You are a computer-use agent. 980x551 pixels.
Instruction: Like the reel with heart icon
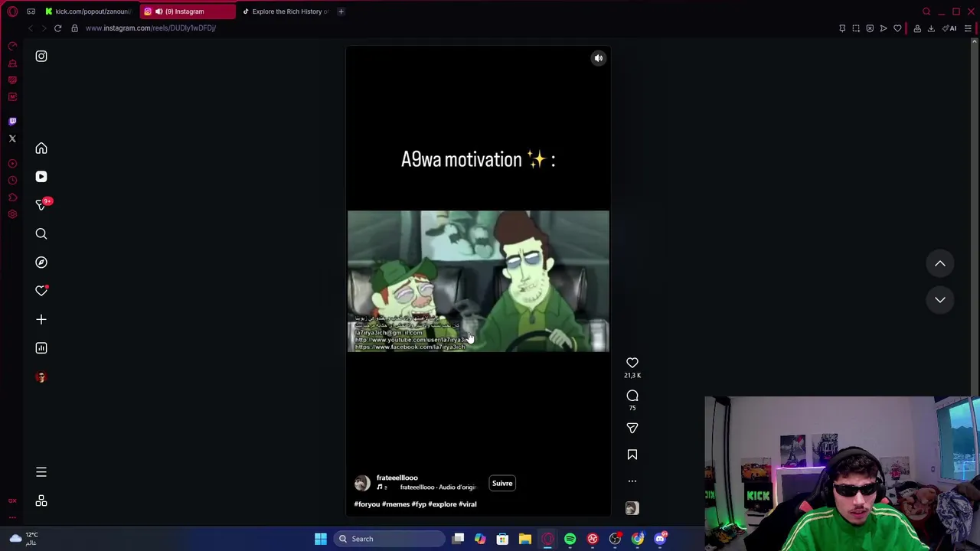tap(632, 363)
